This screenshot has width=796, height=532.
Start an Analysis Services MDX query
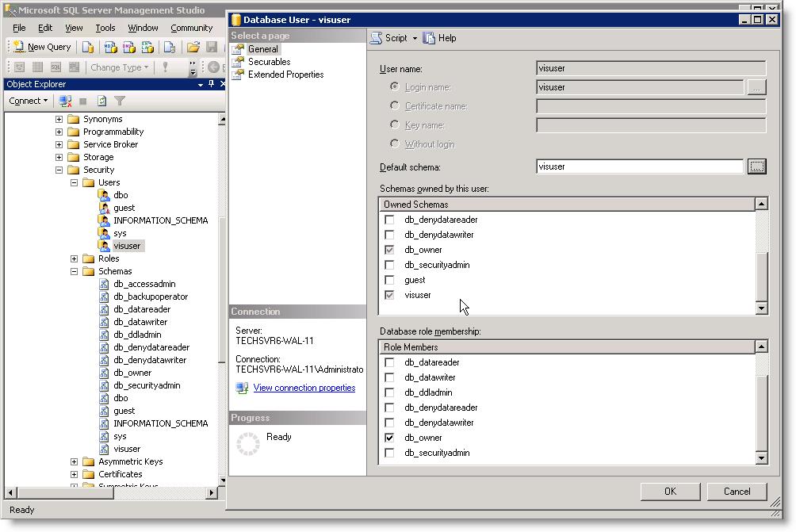(110, 48)
